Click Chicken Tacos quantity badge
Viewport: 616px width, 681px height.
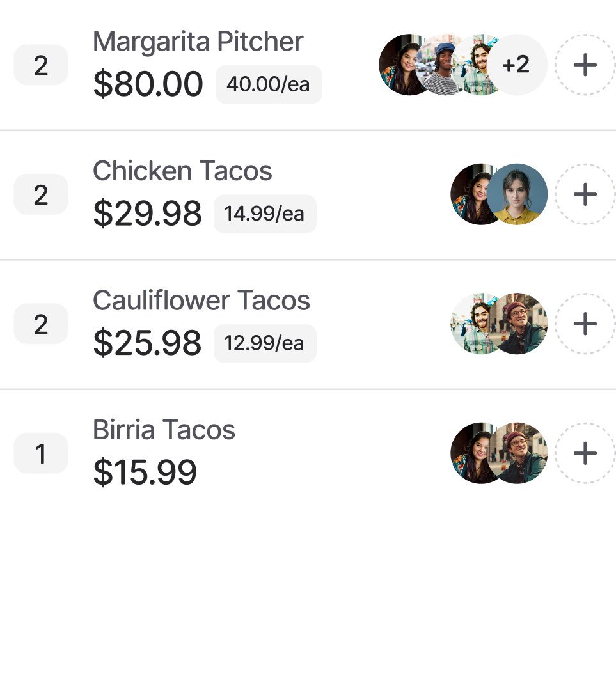click(x=41, y=194)
